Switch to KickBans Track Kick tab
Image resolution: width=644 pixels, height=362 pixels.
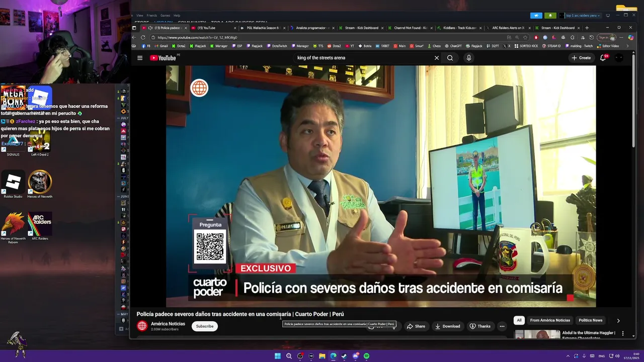point(459,28)
